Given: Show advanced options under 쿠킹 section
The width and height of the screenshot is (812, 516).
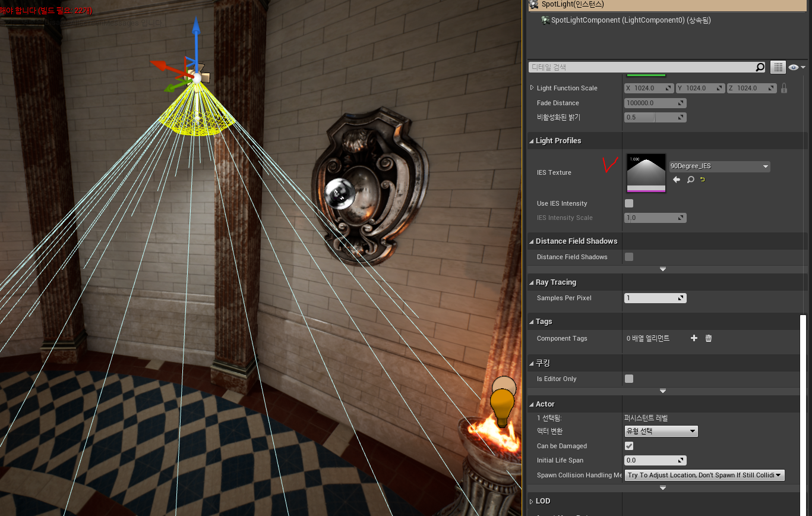Looking at the screenshot, I should (x=663, y=391).
